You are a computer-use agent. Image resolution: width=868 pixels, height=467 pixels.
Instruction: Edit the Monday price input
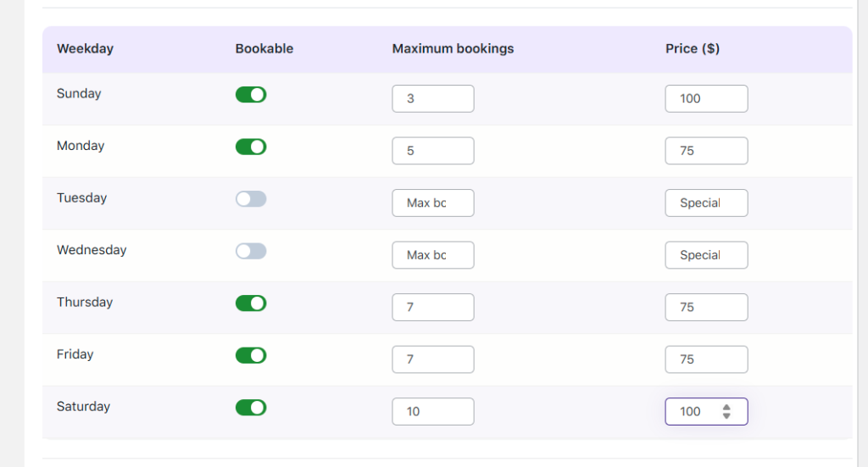click(706, 151)
